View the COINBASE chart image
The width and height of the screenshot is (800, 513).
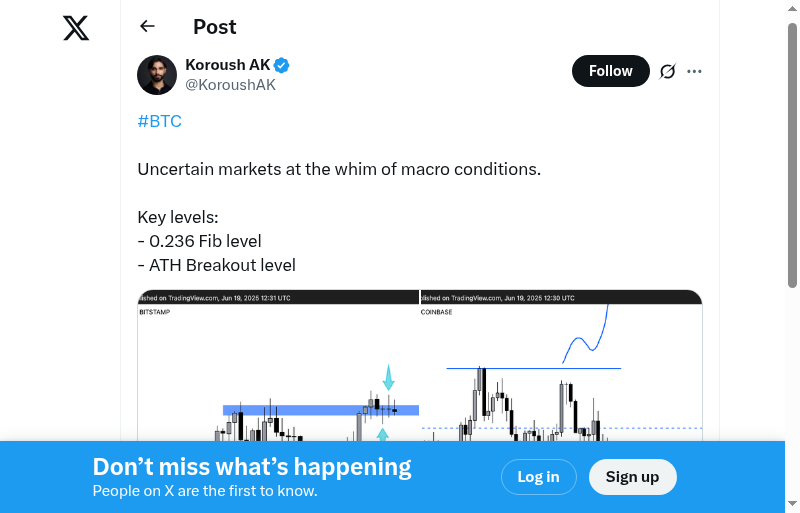point(561,370)
